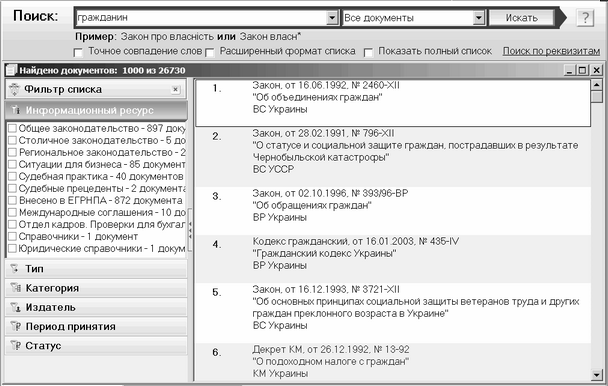Click the Статус filter icon

(x=16, y=345)
